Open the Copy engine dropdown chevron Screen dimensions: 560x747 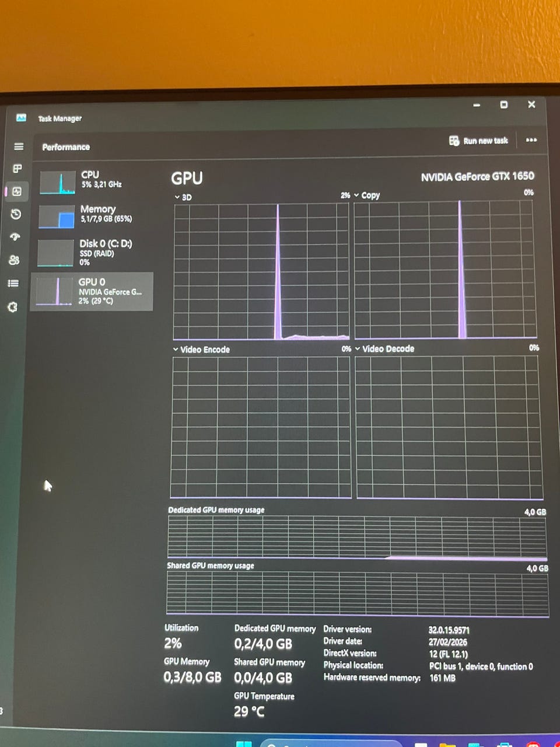tap(356, 196)
